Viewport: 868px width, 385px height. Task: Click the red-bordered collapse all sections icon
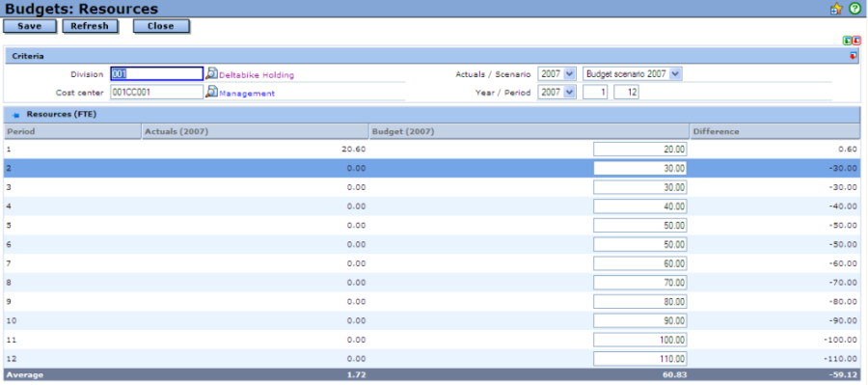click(x=857, y=41)
